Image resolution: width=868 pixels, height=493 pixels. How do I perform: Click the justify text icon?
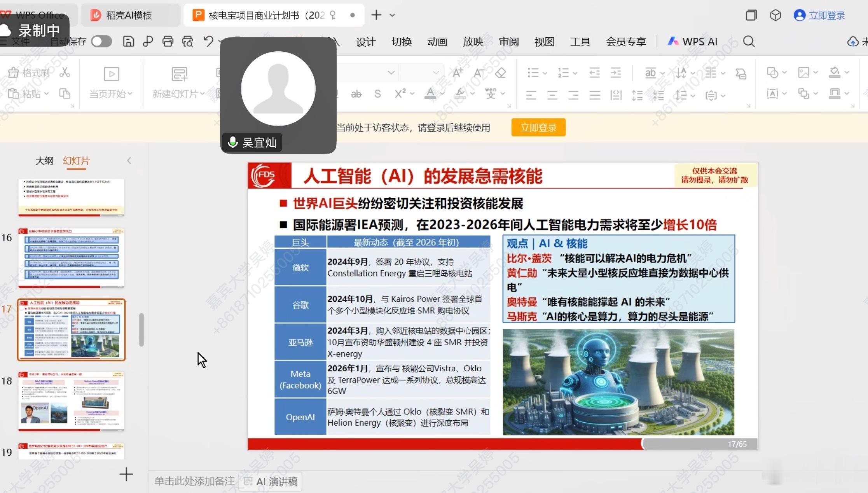[x=595, y=94]
